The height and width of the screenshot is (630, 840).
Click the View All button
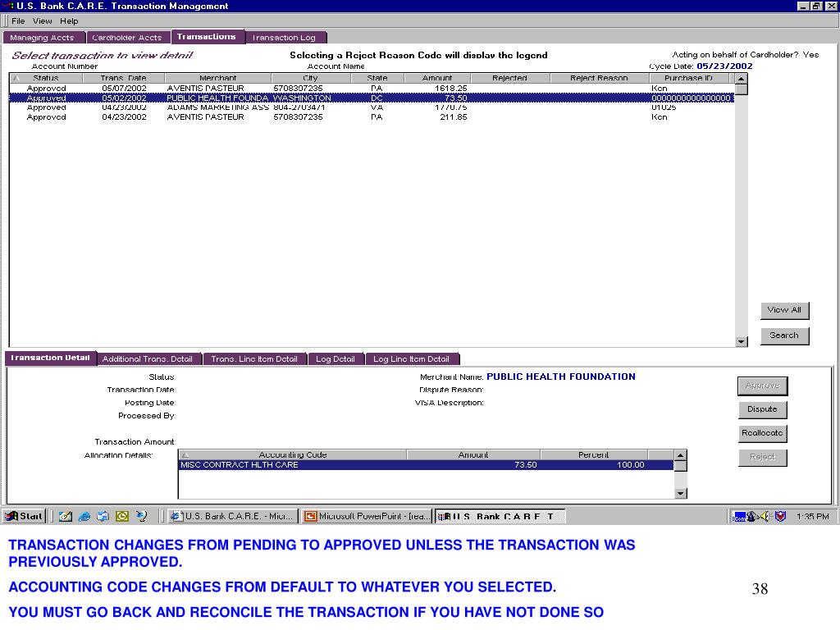pos(785,310)
